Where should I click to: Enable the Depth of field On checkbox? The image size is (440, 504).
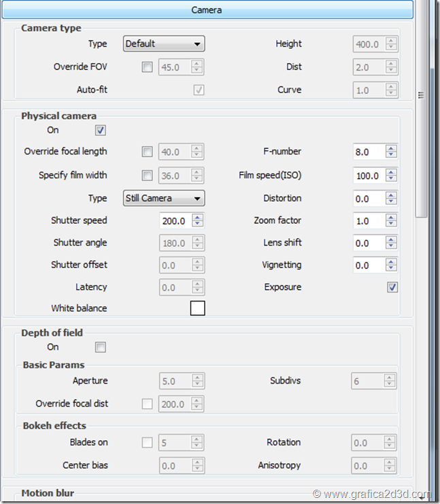click(101, 348)
